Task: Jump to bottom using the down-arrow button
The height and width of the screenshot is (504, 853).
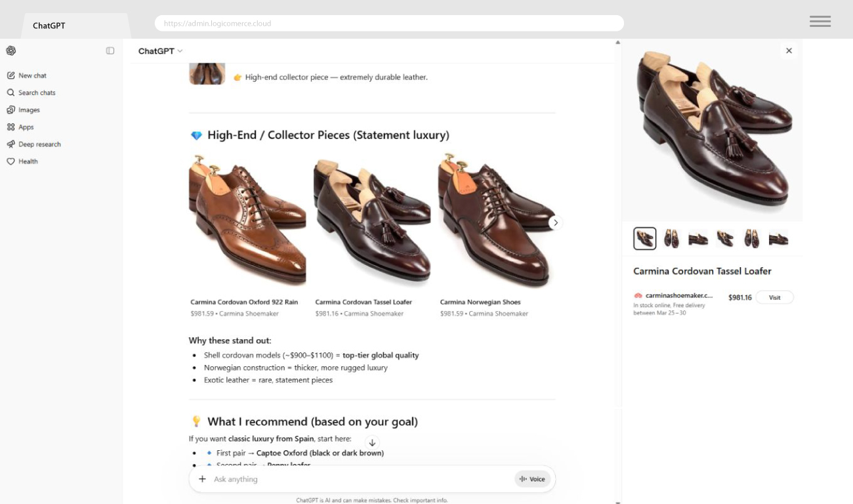Action: pyautogui.click(x=372, y=443)
